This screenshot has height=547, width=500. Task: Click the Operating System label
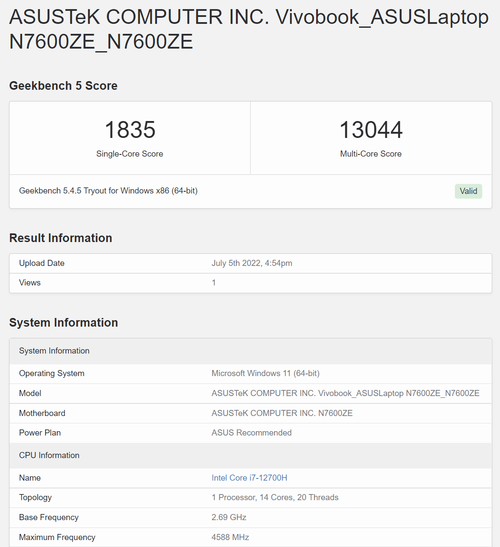click(52, 373)
